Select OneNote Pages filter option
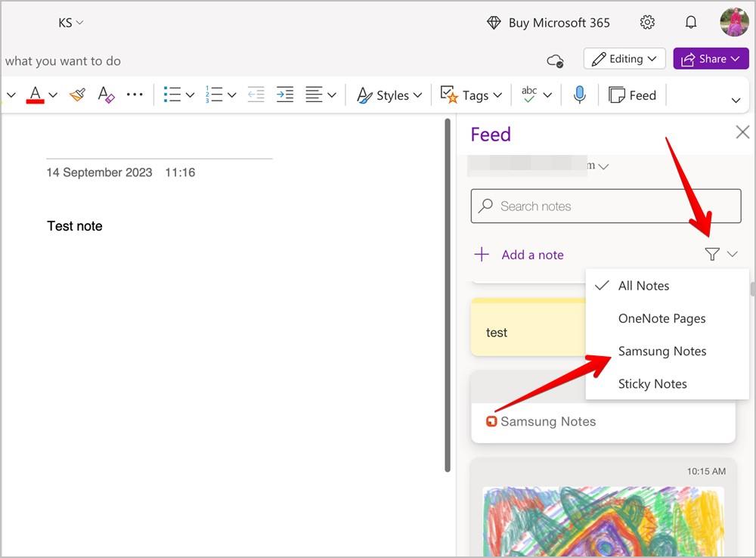756x558 pixels. click(667, 319)
